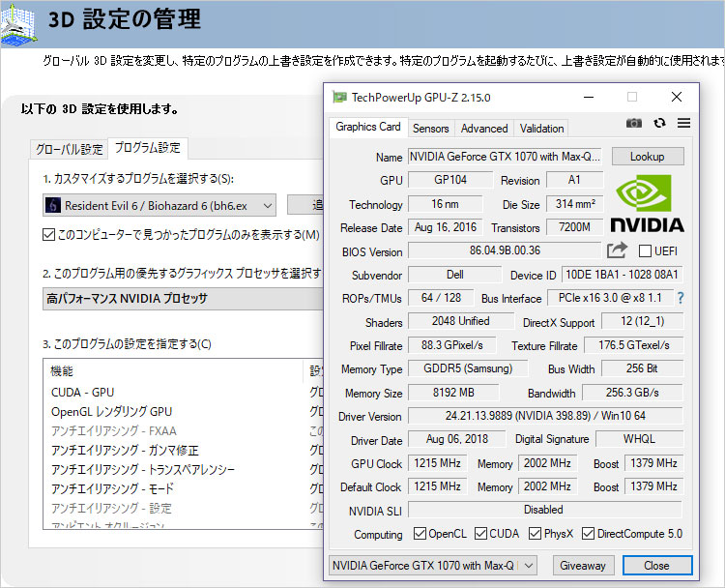Select the プログラム設定 tab
This screenshot has height=588, width=725.
click(x=148, y=148)
